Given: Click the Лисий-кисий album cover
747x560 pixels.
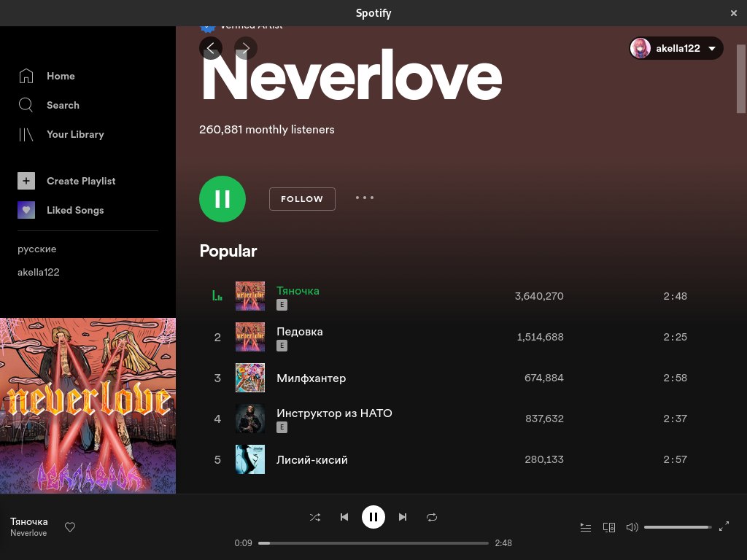Looking at the screenshot, I should [250, 459].
